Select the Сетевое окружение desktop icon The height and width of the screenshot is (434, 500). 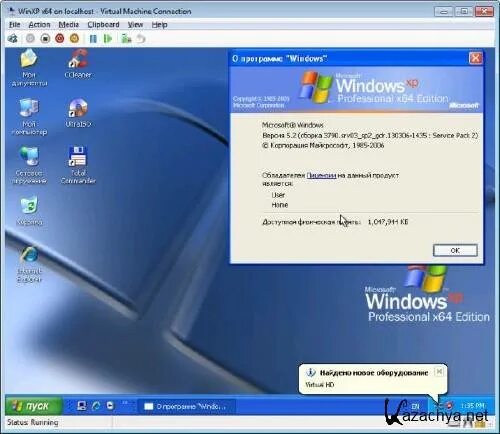coord(30,165)
